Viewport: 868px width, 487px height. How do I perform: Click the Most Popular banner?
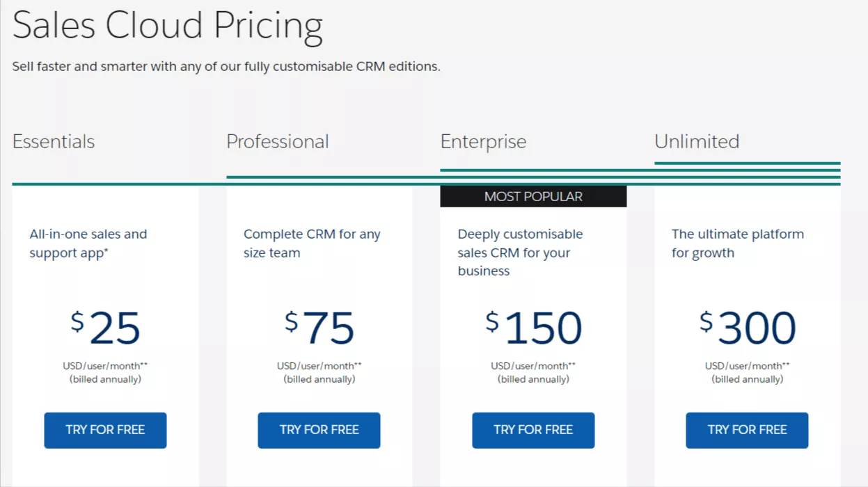(x=533, y=196)
